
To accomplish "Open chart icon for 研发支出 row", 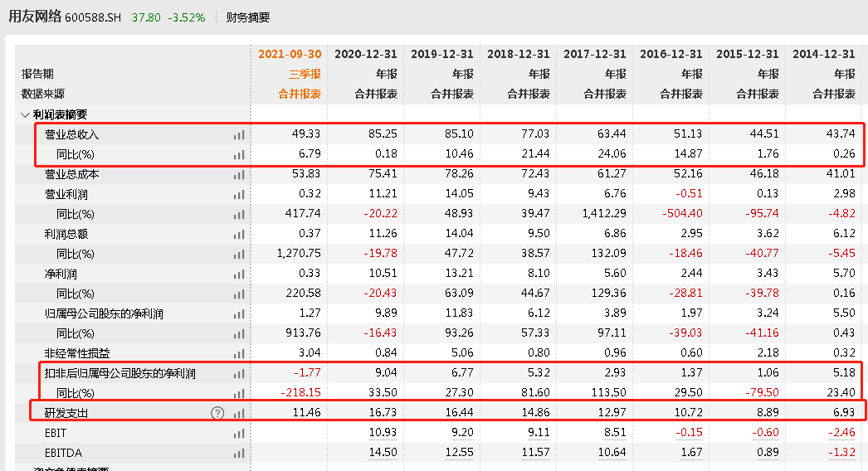I will 239,414.
